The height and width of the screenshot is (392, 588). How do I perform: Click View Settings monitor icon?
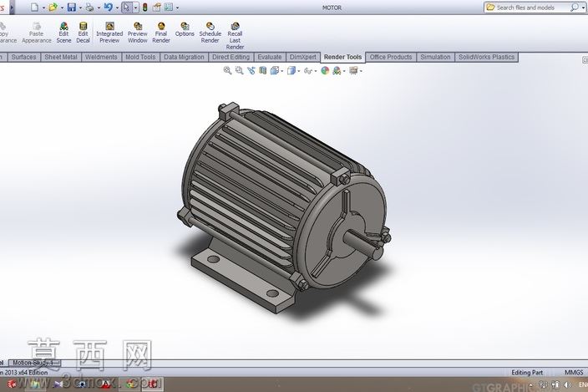click(x=353, y=70)
